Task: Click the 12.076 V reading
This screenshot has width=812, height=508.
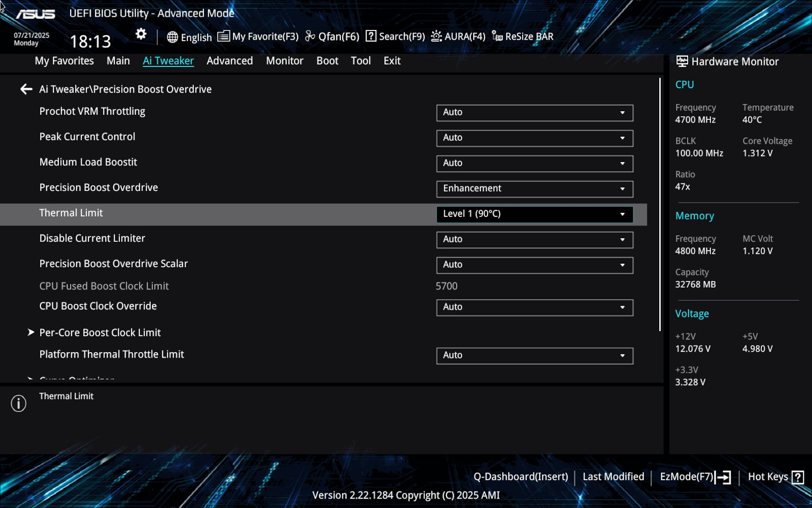Action: 693,349
